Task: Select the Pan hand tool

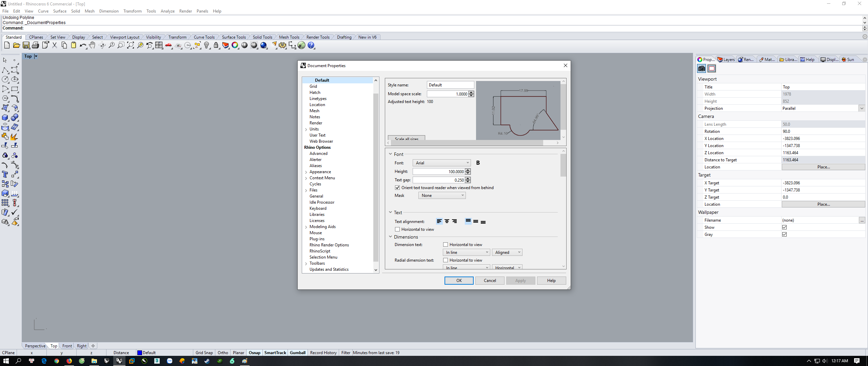Action: 92,45
